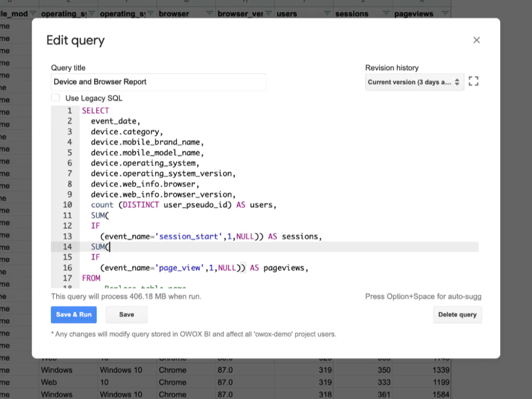Viewport: 532px width, 399px height.
Task: Click the IF keyword on line 12
Action: pos(95,226)
